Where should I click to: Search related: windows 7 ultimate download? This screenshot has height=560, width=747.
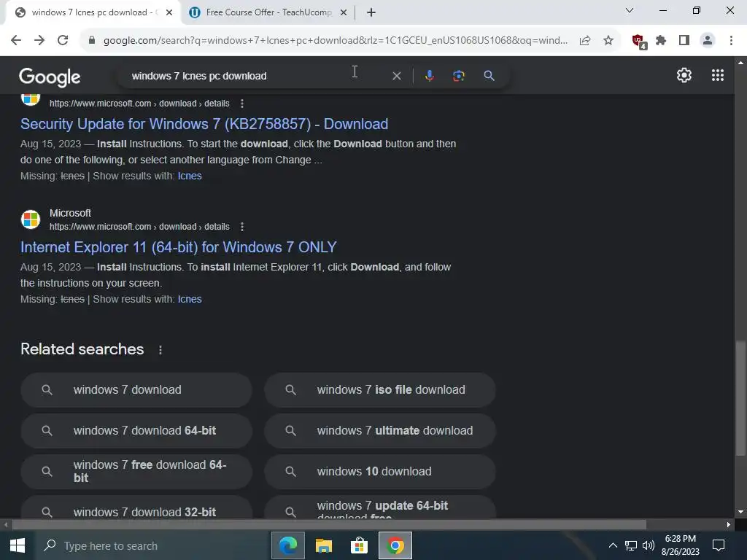point(380,431)
